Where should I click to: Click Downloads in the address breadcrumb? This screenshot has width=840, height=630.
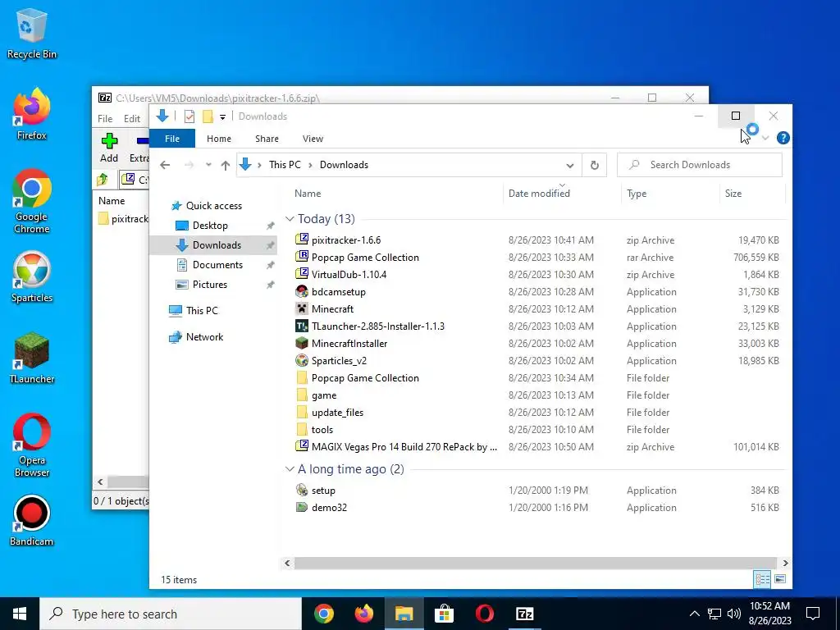tap(344, 165)
